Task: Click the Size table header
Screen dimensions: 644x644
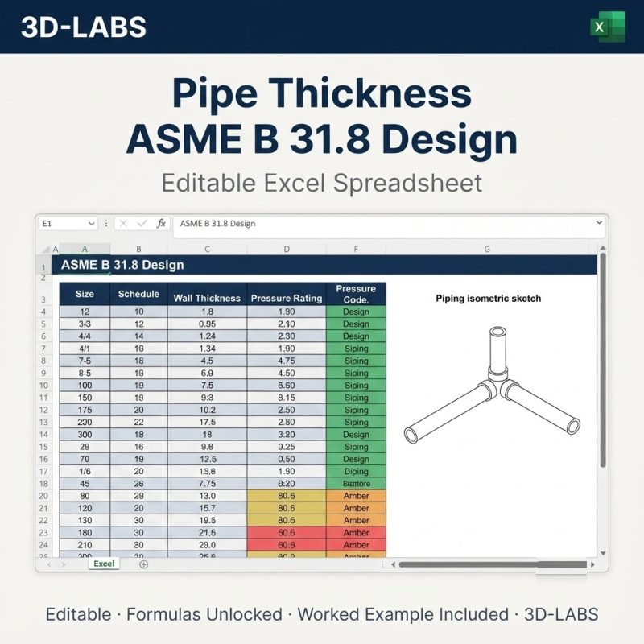Action: [x=85, y=294]
